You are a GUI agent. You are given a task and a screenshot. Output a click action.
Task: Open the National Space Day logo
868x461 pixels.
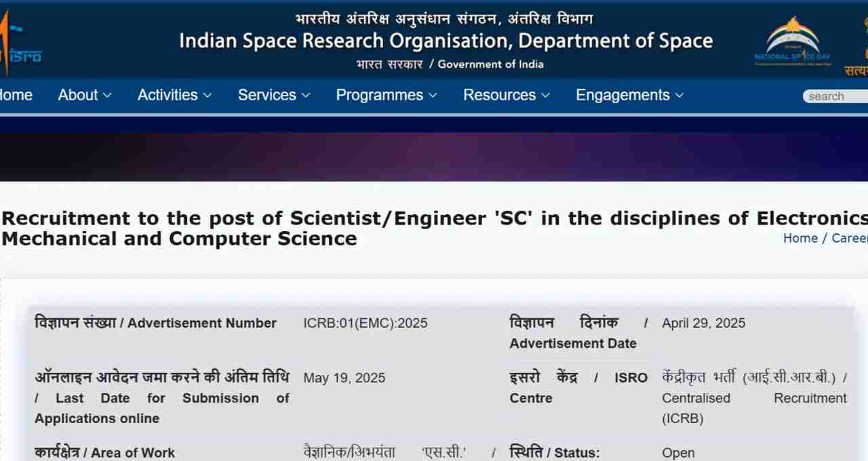coord(793,42)
